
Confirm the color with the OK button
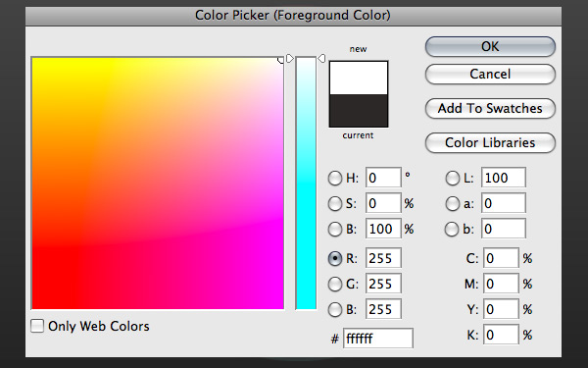pos(490,46)
